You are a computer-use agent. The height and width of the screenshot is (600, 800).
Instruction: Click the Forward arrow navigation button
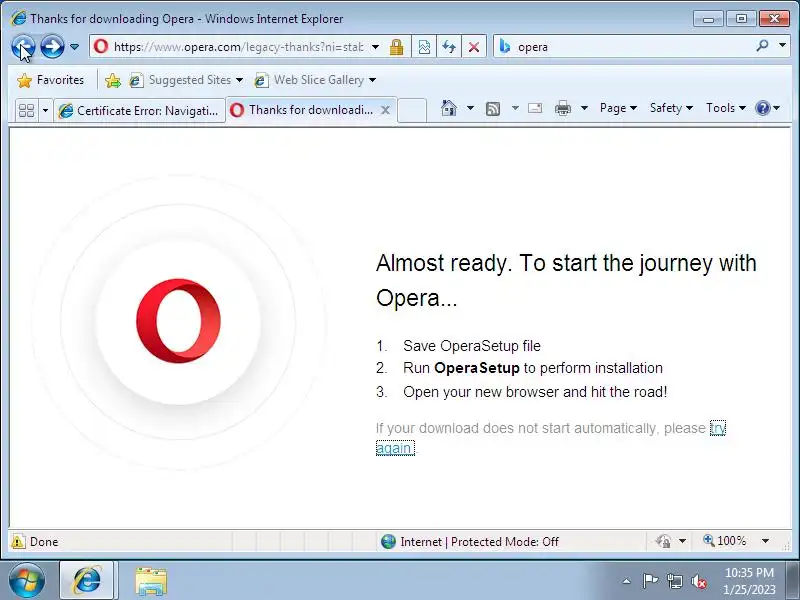(52, 47)
